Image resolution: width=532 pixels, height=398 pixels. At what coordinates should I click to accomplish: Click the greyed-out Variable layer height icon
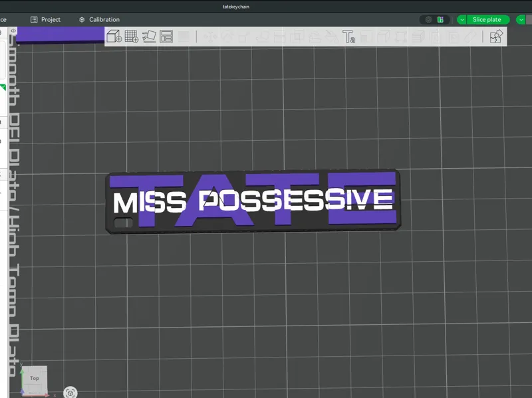pos(184,37)
